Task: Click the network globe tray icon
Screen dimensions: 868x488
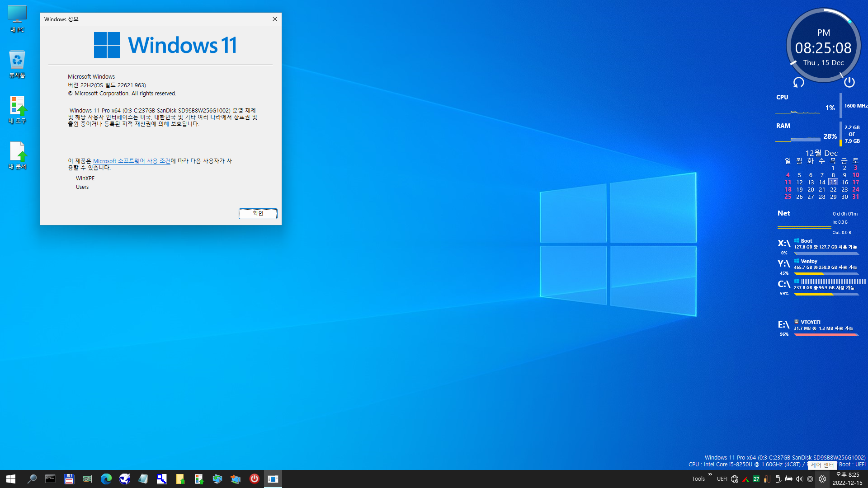Action: (735, 479)
